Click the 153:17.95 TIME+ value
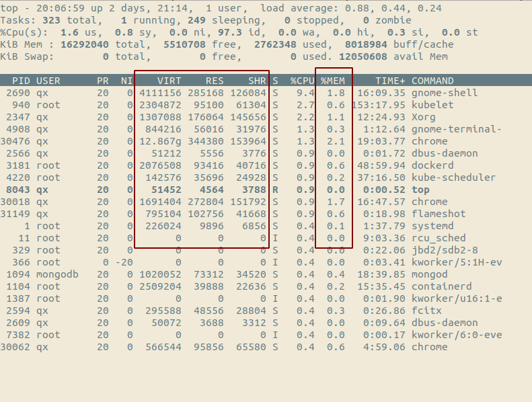 [378, 105]
